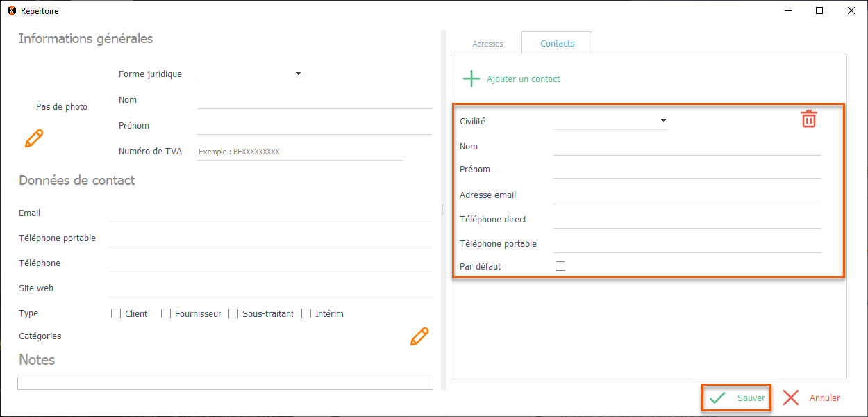Delete contact with the red trash icon
The height and width of the screenshot is (417, 868).
[809, 119]
